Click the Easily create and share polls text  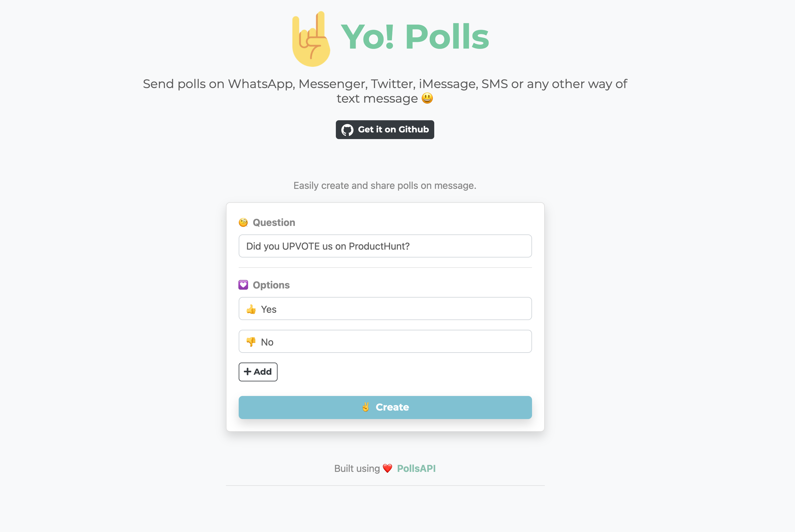click(x=385, y=185)
